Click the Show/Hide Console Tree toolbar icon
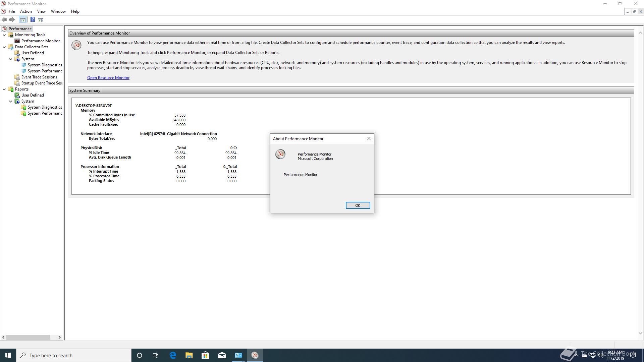The height and width of the screenshot is (362, 644). point(22,20)
